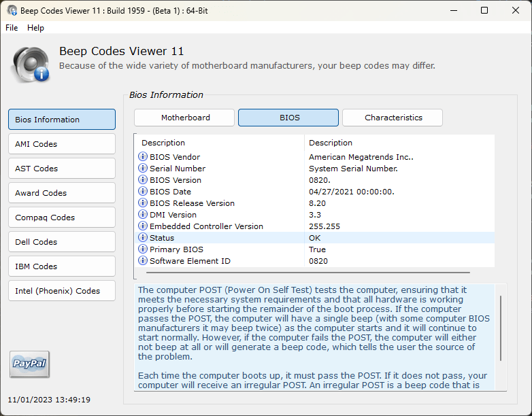Viewport: 532px width, 416px height.
Task: Click the Beep Codes Viewer 11 heading
Action: tap(122, 51)
